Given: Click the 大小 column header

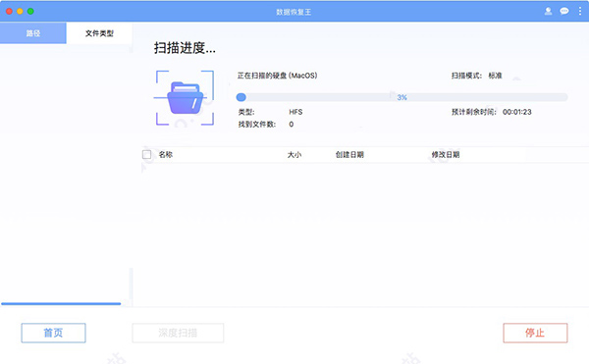Looking at the screenshot, I should click(294, 155).
